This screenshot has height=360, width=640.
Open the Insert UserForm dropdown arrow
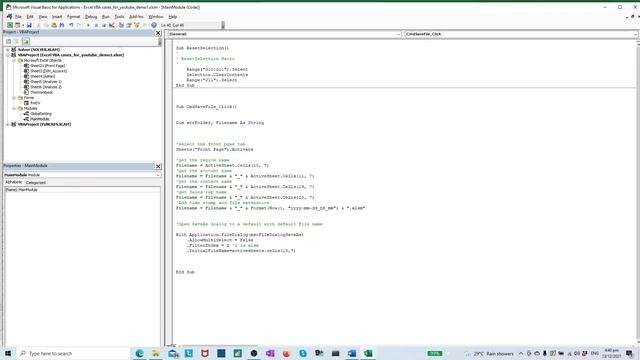(23, 25)
